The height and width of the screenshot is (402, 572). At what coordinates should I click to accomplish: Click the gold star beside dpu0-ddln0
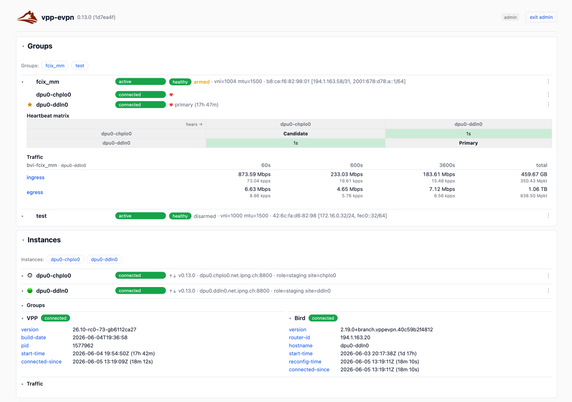point(30,105)
